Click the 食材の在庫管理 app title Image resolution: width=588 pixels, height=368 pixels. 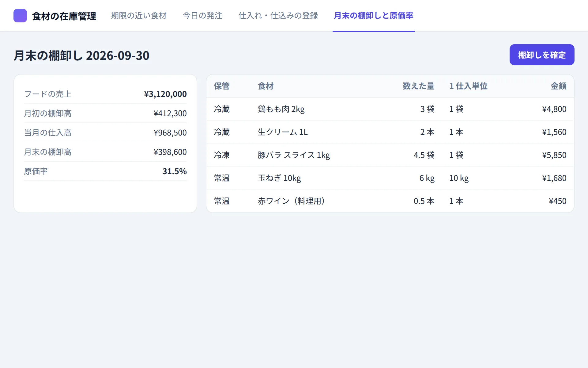[x=64, y=16]
